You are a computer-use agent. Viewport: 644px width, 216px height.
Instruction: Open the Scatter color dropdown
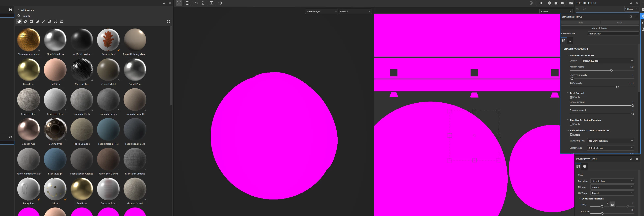click(x=611, y=148)
